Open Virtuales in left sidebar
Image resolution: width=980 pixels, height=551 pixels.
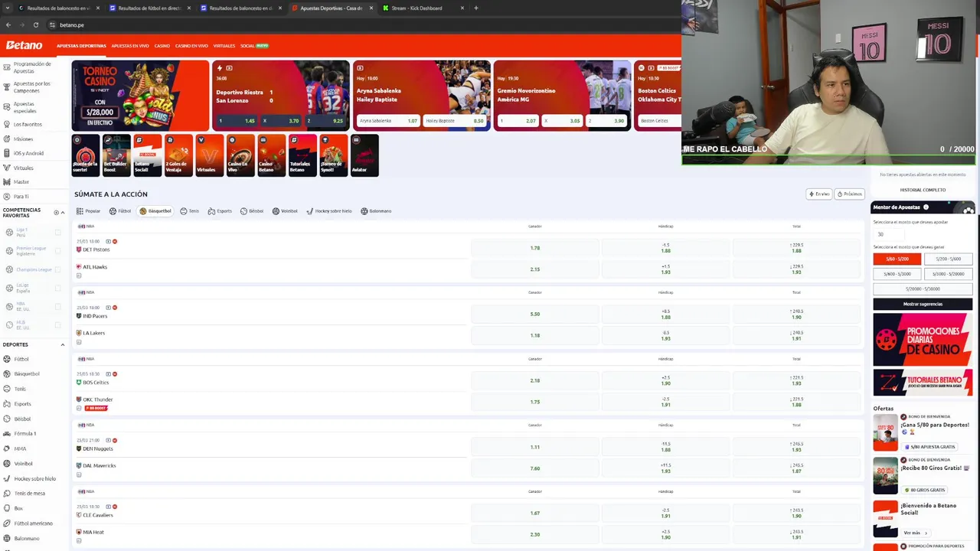pos(23,168)
